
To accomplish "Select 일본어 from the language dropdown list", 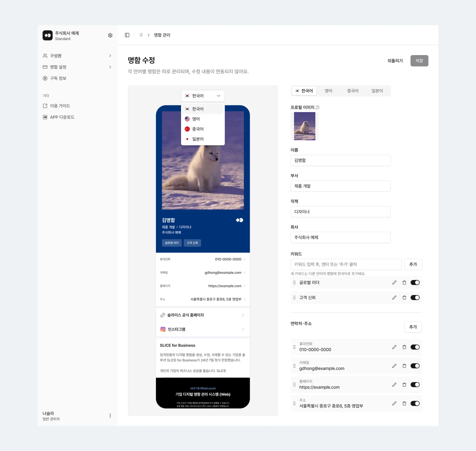I will click(x=198, y=139).
